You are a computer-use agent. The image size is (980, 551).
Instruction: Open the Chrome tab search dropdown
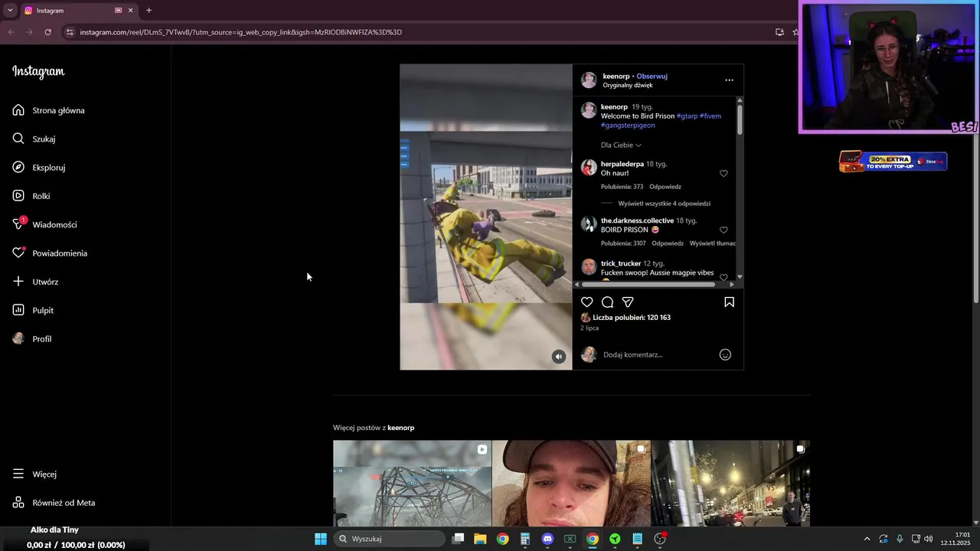click(x=9, y=11)
